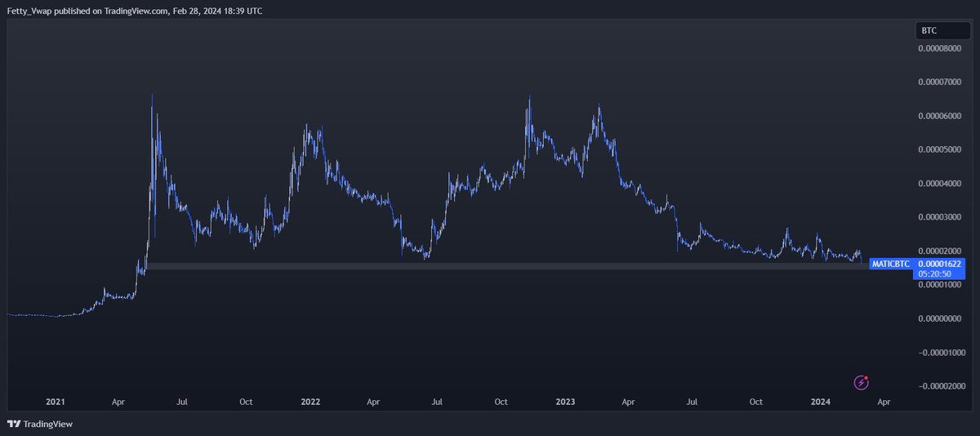Click the 2024 time axis label
This screenshot has height=436, width=980.
(821, 402)
